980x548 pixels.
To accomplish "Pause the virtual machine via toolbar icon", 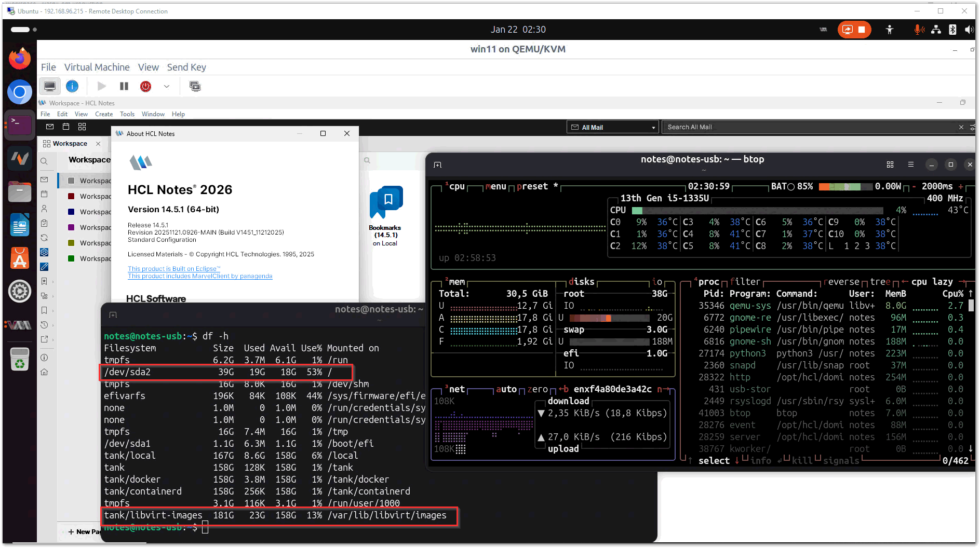I will point(124,86).
